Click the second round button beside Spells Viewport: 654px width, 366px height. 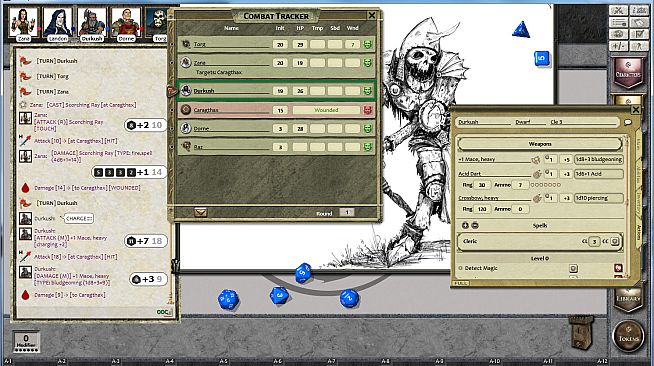point(475,226)
